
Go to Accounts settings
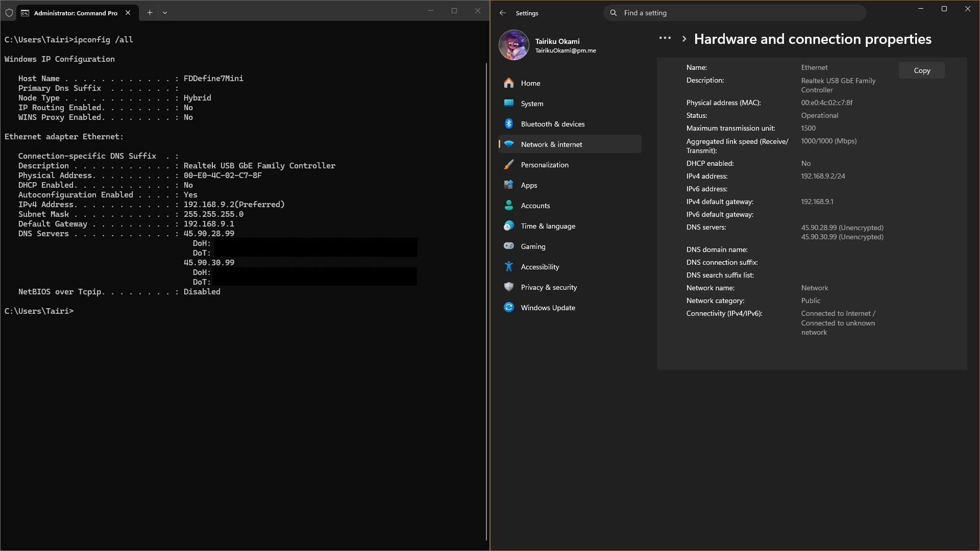570,206
